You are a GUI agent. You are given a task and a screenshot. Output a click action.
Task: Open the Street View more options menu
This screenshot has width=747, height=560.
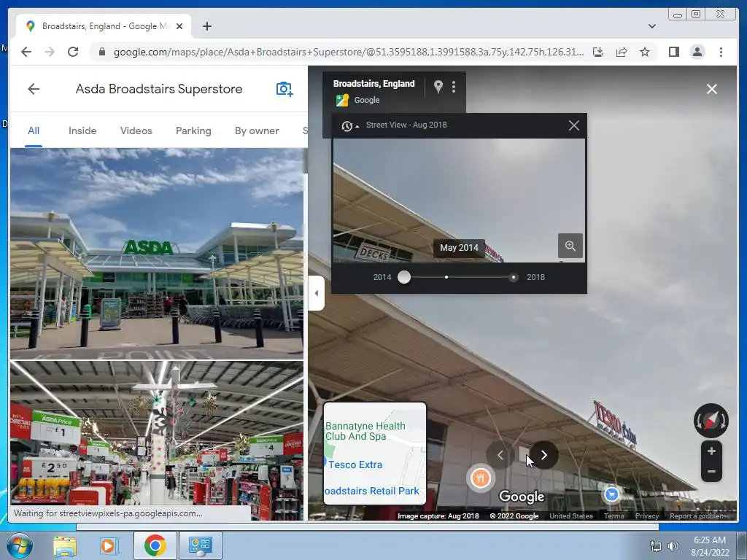point(454,87)
